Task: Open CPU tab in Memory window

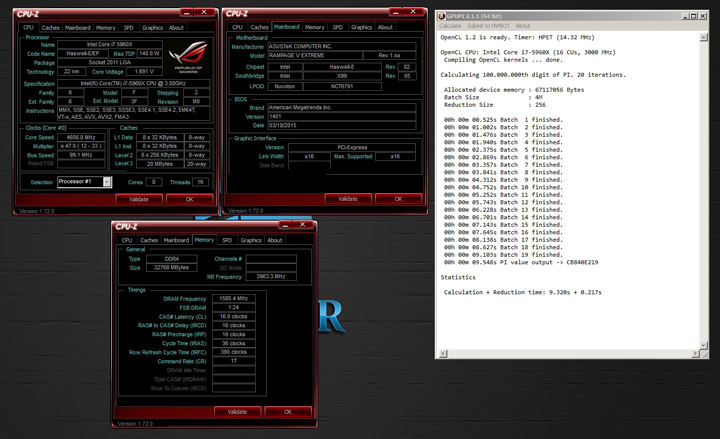Action: tap(127, 240)
